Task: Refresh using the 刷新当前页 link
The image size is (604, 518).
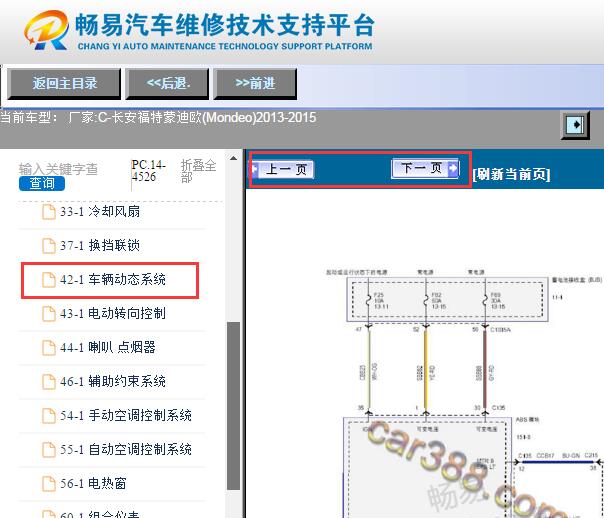Action: point(511,174)
